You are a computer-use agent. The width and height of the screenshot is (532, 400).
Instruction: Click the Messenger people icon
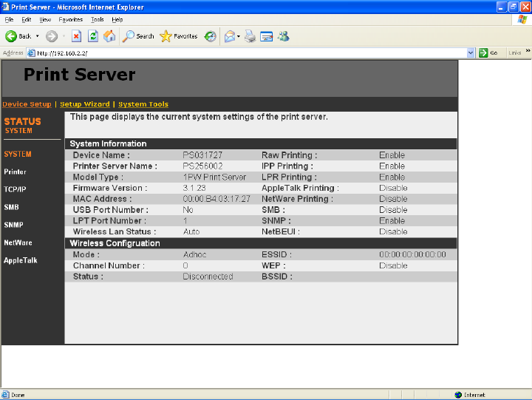(x=283, y=36)
